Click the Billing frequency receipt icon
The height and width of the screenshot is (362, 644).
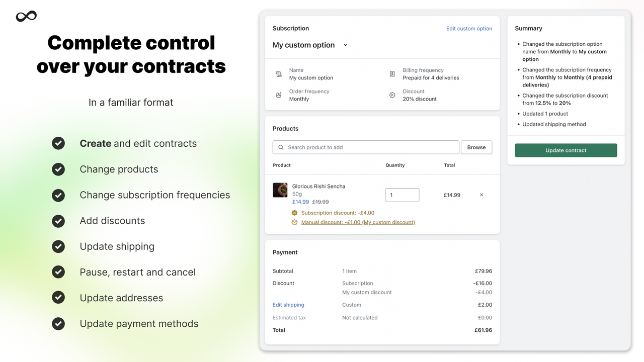[x=392, y=73]
